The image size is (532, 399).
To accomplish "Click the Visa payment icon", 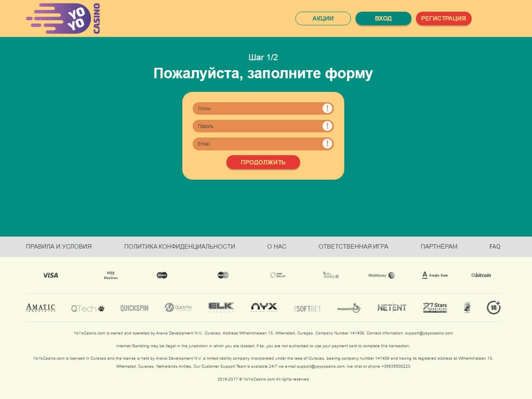I will click(51, 275).
